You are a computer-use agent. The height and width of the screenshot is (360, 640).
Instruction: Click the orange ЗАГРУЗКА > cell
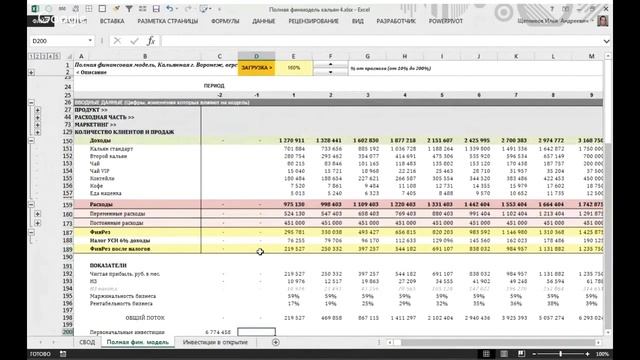click(256, 68)
